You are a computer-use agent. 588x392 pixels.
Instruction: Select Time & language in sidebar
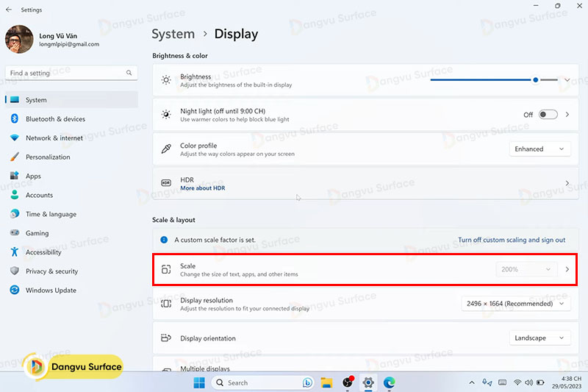coord(51,214)
